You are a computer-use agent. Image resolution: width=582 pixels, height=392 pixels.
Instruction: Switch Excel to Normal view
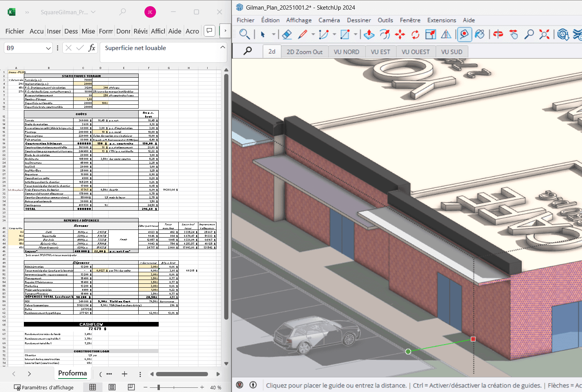93,387
